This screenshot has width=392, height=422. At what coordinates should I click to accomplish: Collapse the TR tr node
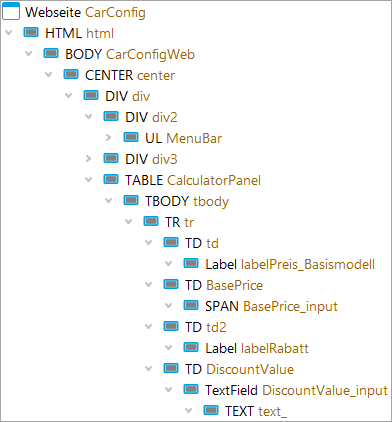[x=128, y=222]
